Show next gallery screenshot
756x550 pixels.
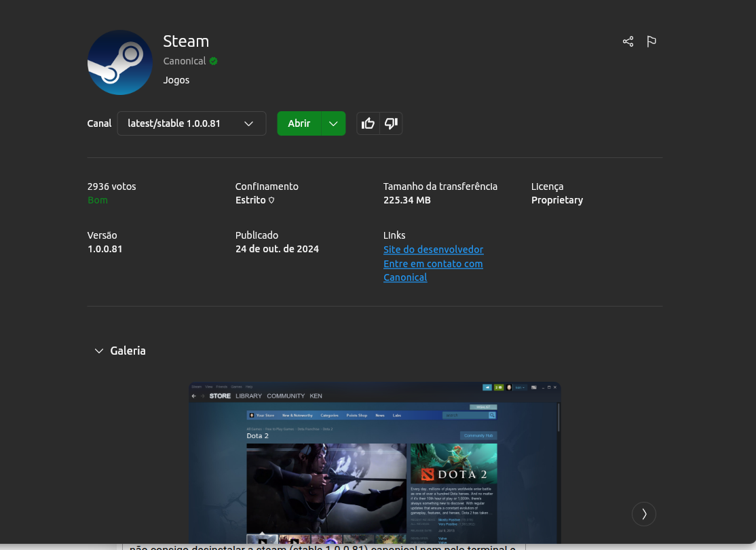tap(643, 514)
